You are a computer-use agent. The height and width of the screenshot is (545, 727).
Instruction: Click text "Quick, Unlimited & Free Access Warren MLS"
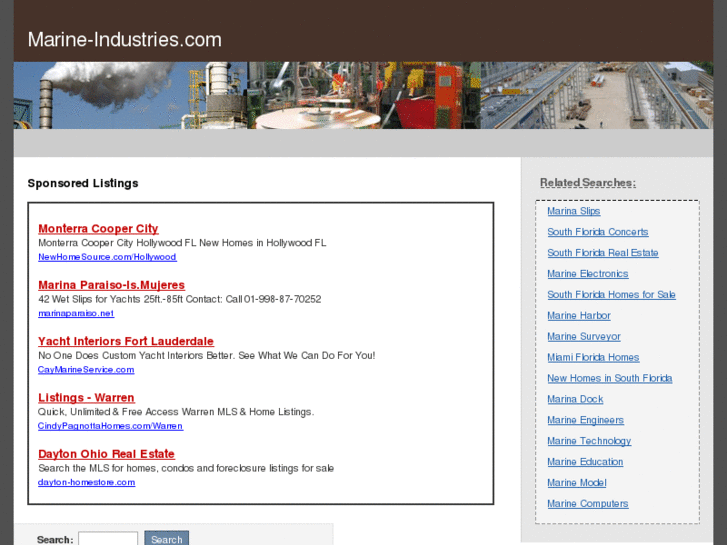tap(138, 411)
